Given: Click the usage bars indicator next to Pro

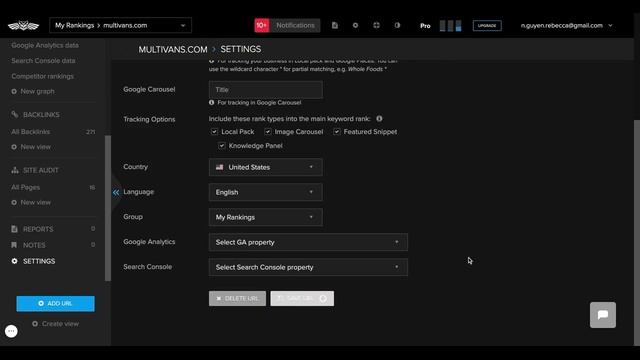Looking at the screenshot, I should (x=451, y=26).
